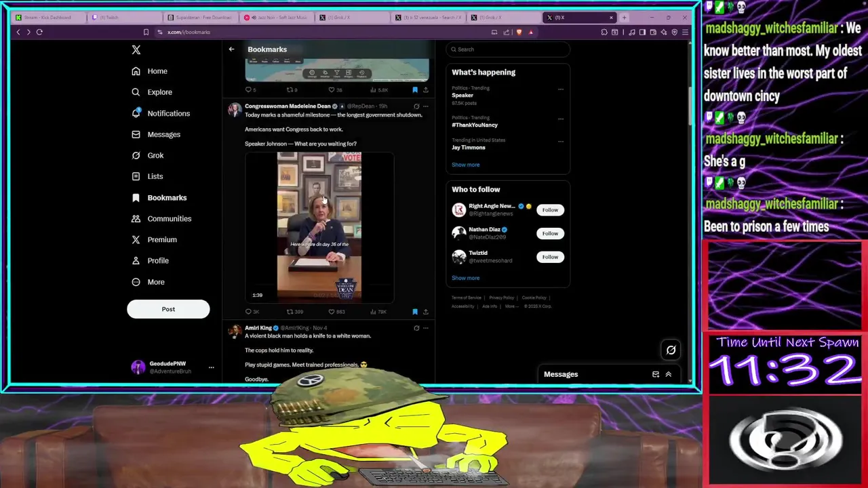The width and height of the screenshot is (868, 488).
Task: Click the Post button
Action: (x=168, y=309)
